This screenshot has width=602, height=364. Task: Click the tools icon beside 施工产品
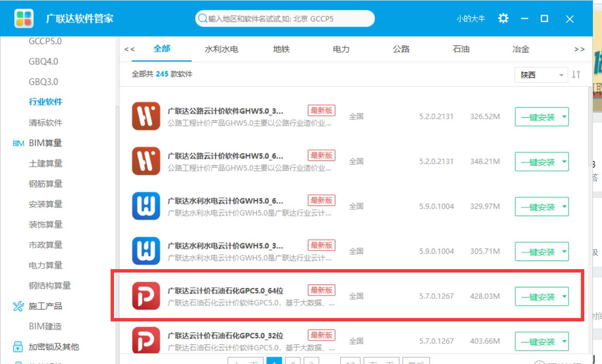18,306
